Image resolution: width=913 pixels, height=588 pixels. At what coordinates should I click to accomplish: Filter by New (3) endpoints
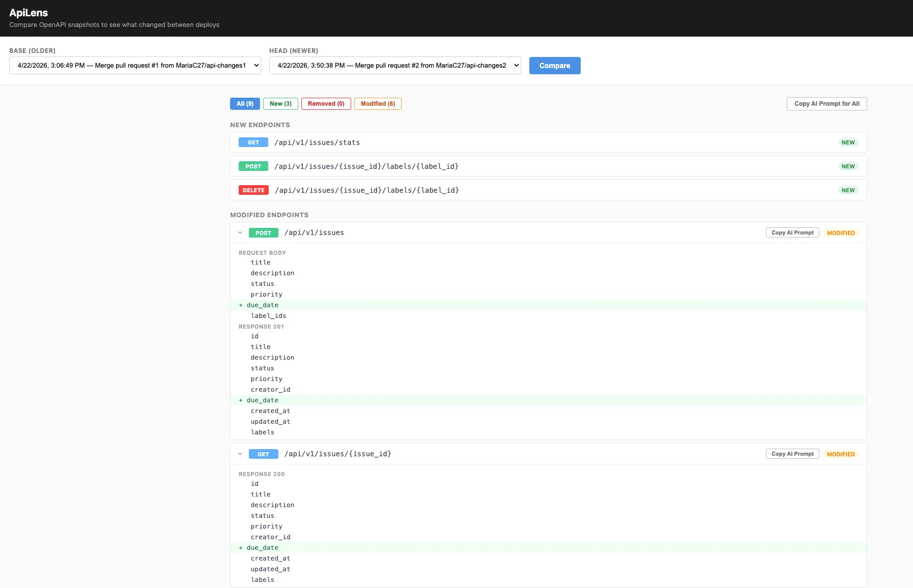pos(280,104)
